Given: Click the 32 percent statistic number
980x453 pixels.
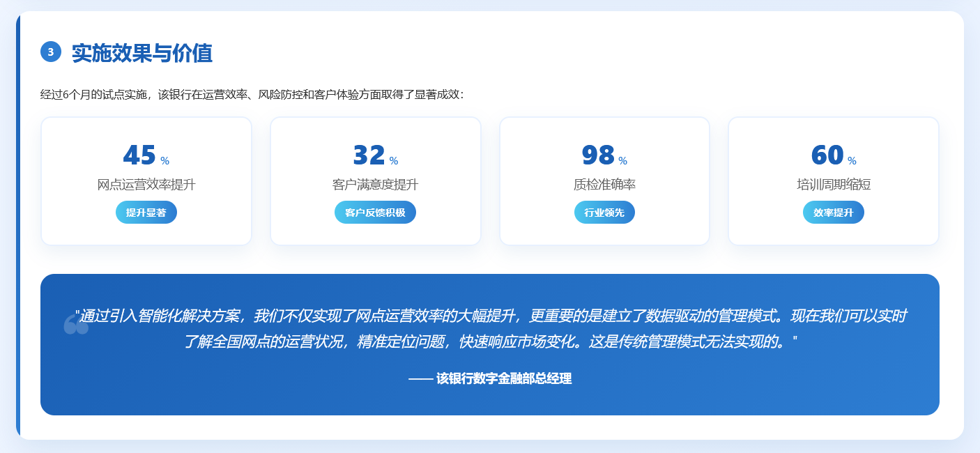Looking at the screenshot, I should (x=369, y=155).
